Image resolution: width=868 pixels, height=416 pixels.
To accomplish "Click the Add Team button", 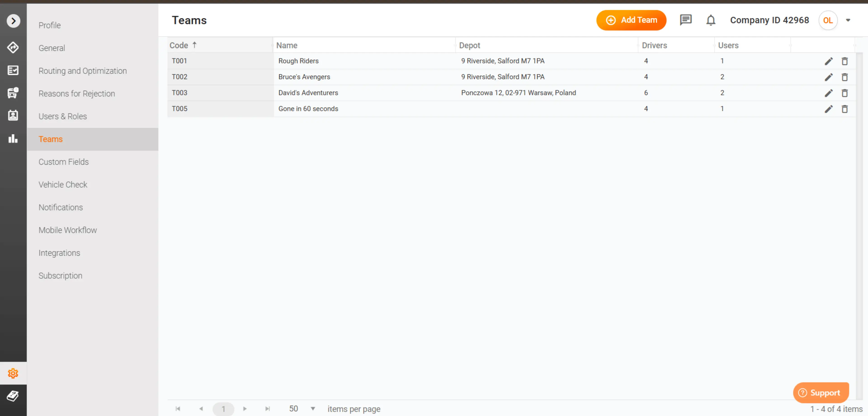I will click(x=631, y=20).
